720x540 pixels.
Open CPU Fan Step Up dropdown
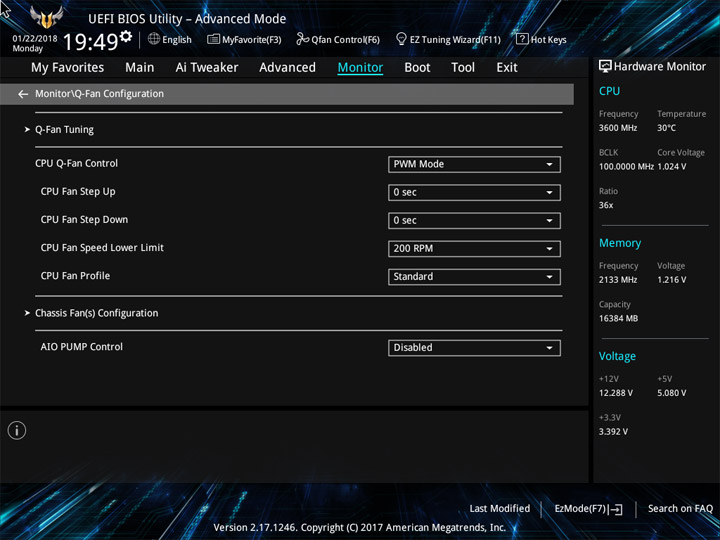tap(474, 192)
